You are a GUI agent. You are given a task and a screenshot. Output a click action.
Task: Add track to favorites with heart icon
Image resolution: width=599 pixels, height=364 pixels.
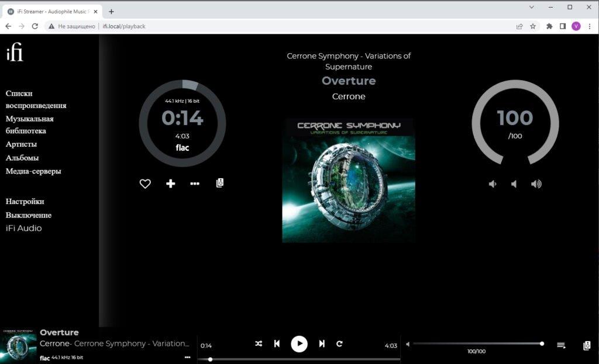145,183
